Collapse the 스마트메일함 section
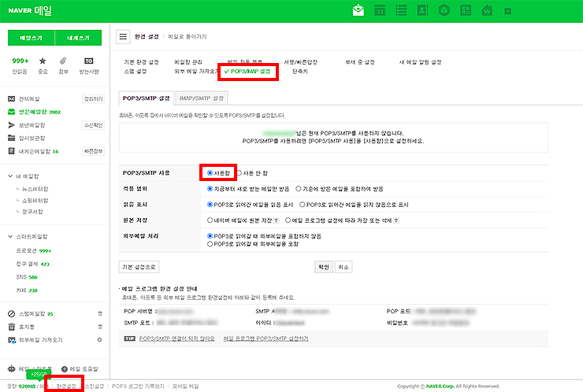Screen dimensions: 583x392 click(10, 237)
